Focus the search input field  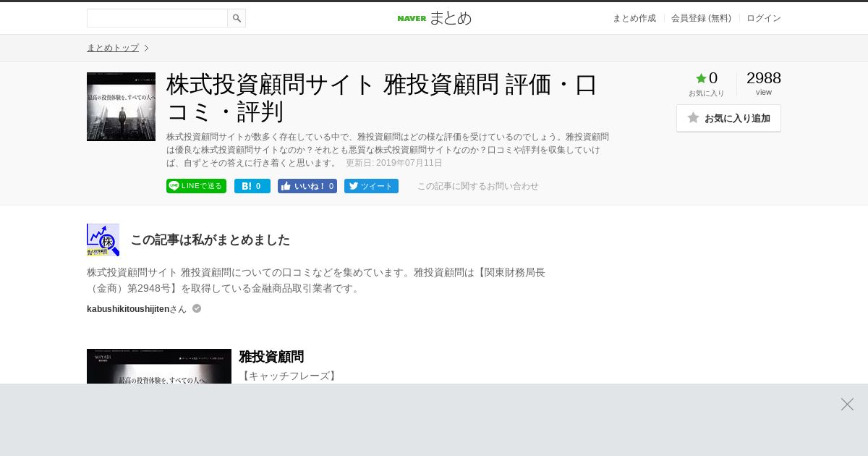pos(157,18)
